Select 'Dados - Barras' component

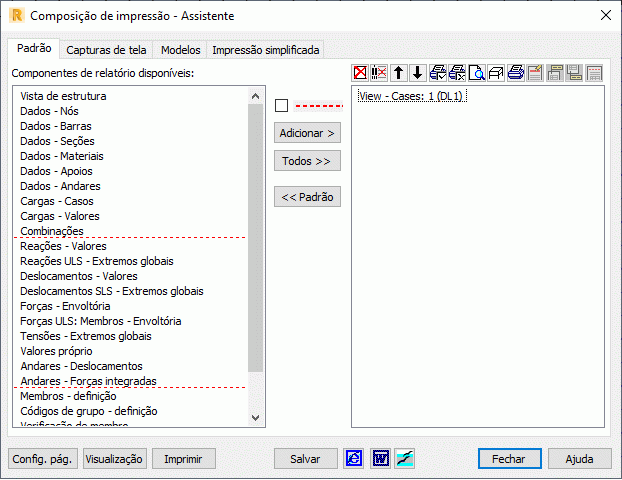[x=56, y=126]
